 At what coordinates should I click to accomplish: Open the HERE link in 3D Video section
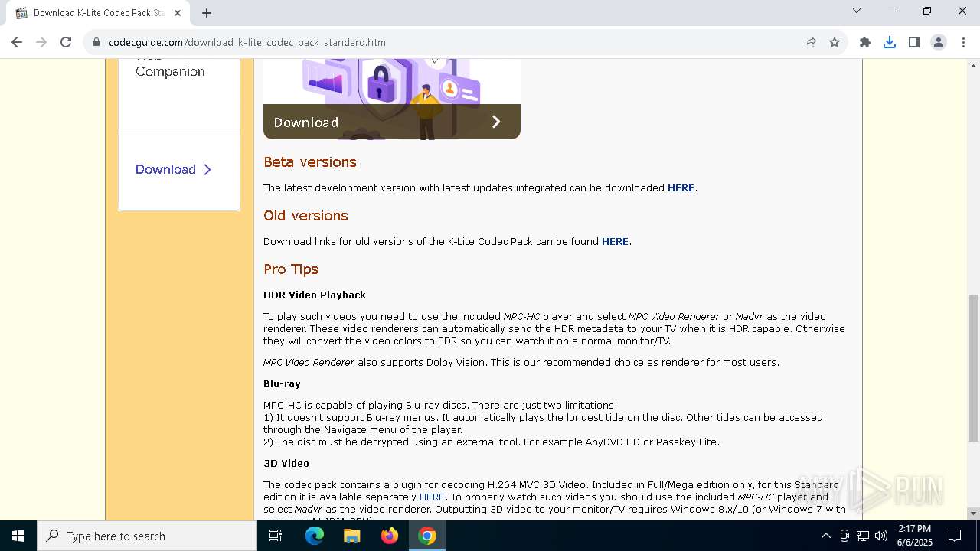pyautogui.click(x=432, y=497)
